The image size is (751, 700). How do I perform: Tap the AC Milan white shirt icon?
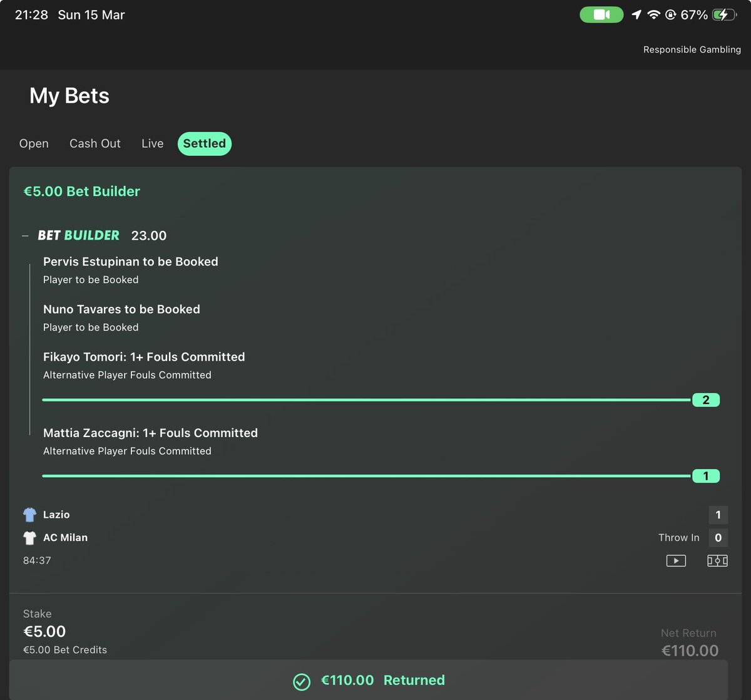tap(29, 538)
